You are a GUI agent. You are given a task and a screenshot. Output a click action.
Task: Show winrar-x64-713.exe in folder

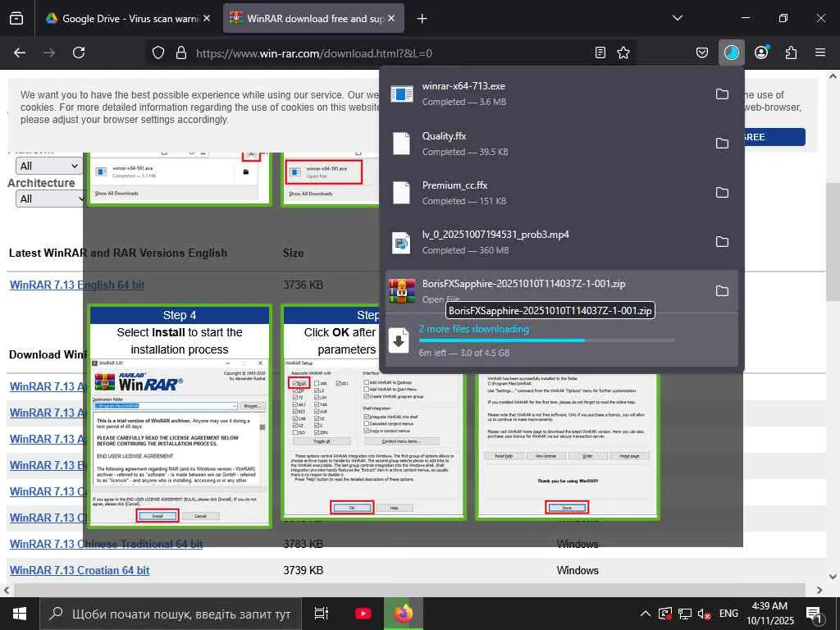(x=722, y=94)
